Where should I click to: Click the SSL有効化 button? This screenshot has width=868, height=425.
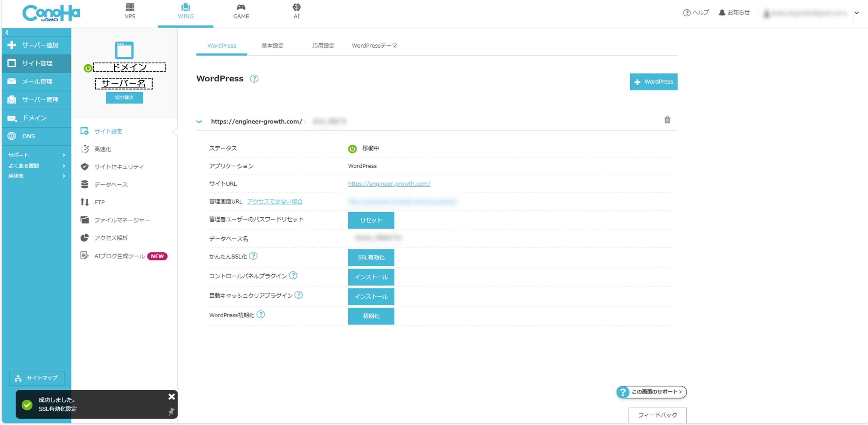click(x=371, y=258)
